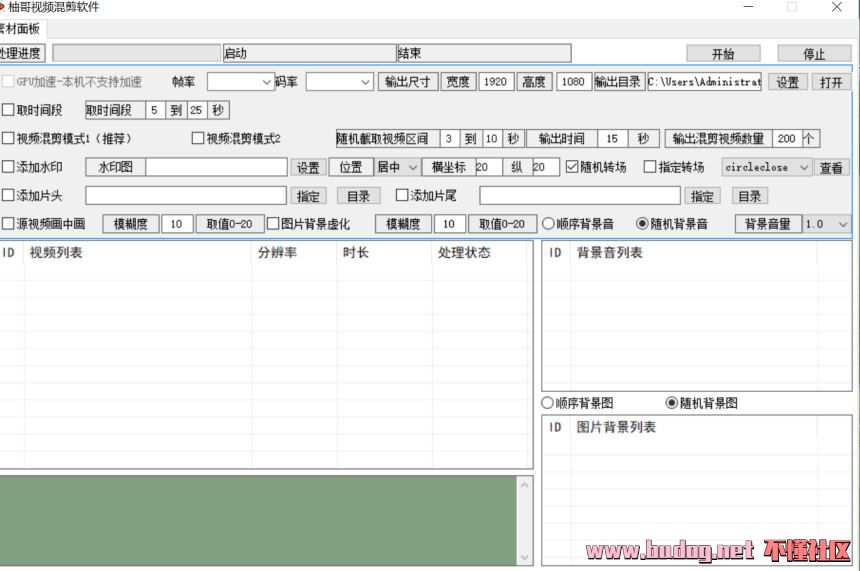Click the 开始 (Start) button
The width and height of the screenshot is (860, 571).
pos(722,54)
